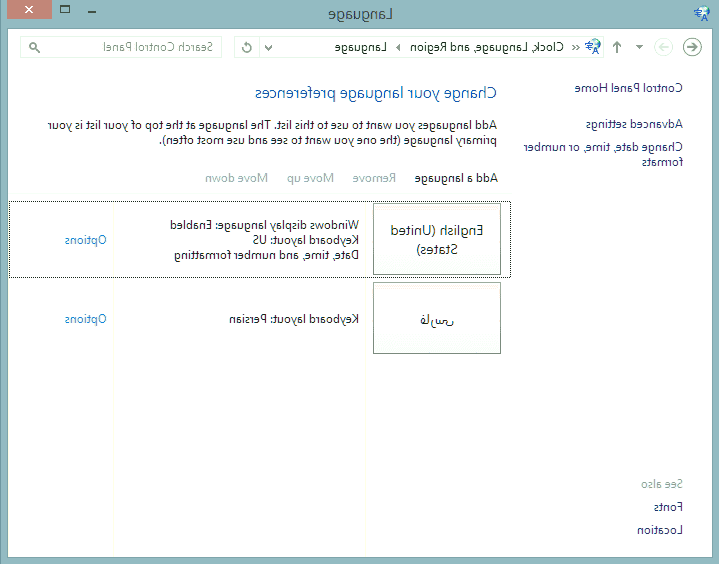Click the double chevron in the address bar
719x564 pixels.
point(575,47)
